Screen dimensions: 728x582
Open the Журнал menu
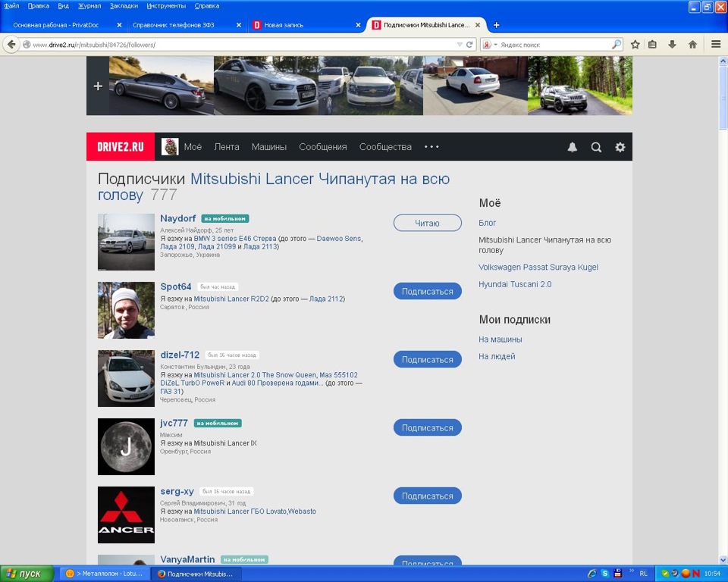click(x=89, y=6)
